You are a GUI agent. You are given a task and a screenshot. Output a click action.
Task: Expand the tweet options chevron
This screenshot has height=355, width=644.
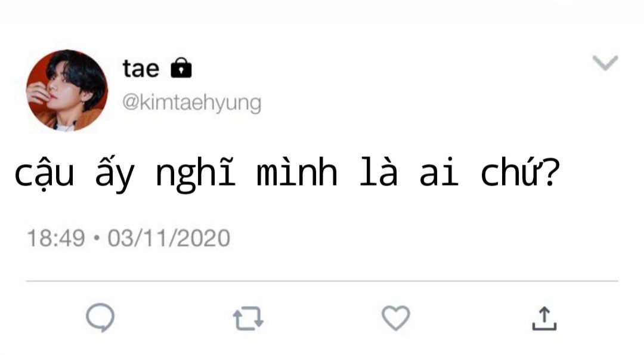(605, 63)
